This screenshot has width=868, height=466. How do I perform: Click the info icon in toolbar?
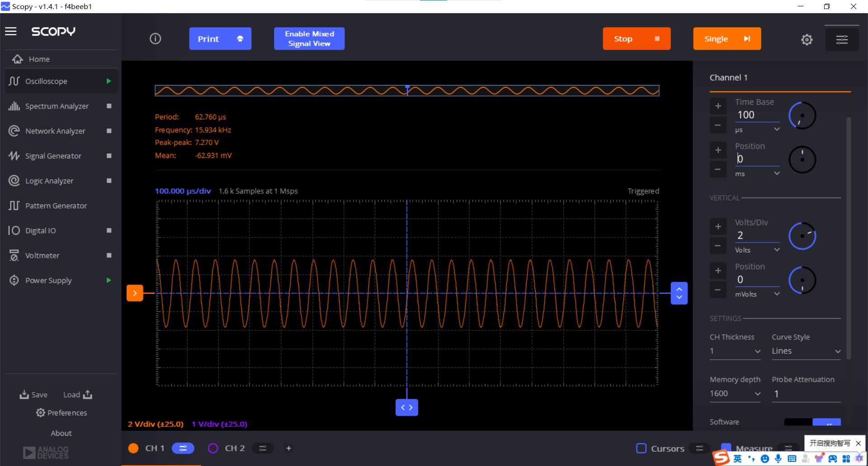click(x=155, y=39)
